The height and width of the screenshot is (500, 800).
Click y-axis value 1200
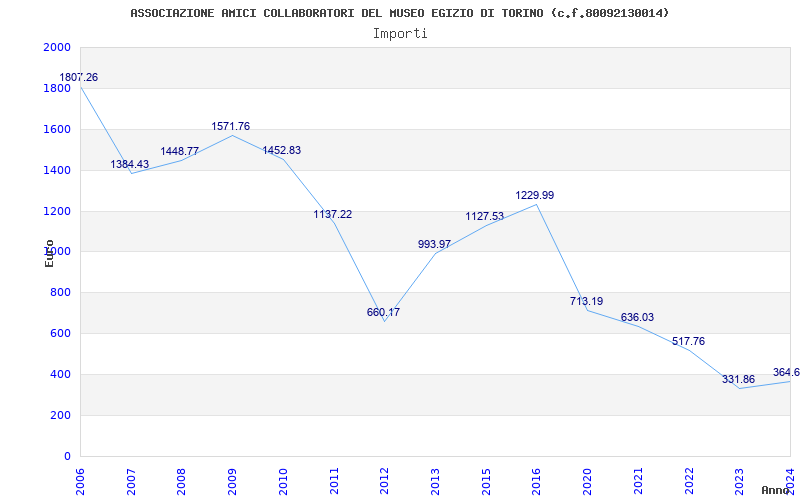click(x=57, y=211)
